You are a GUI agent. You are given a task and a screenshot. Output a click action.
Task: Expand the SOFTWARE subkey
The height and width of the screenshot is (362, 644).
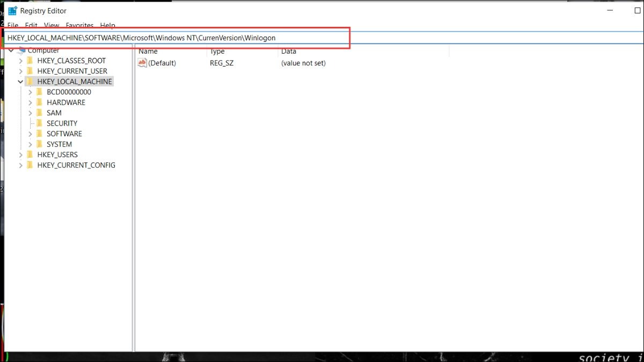[30, 134]
